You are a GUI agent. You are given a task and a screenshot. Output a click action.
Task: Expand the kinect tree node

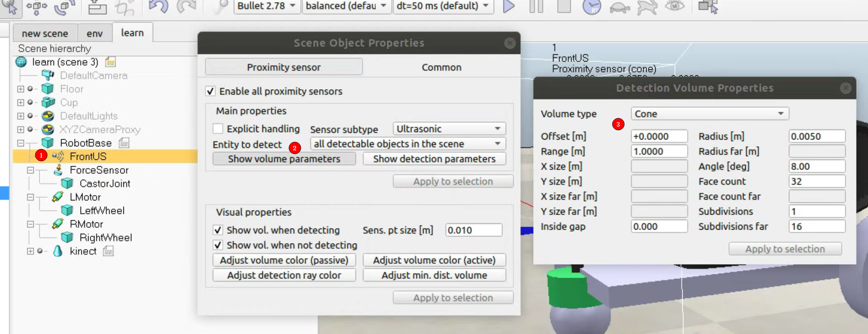pyautogui.click(x=30, y=251)
